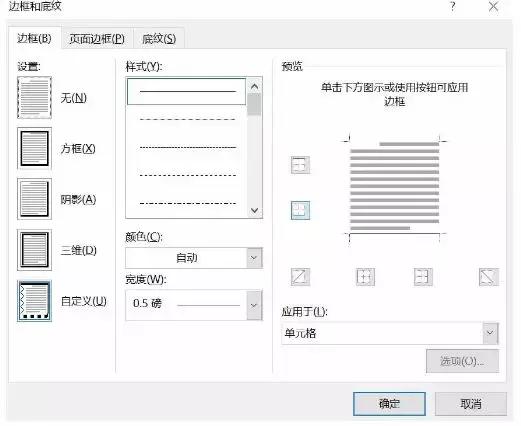Choose the fourth dashed line style
This screenshot has width=521, height=426.
coord(187,175)
